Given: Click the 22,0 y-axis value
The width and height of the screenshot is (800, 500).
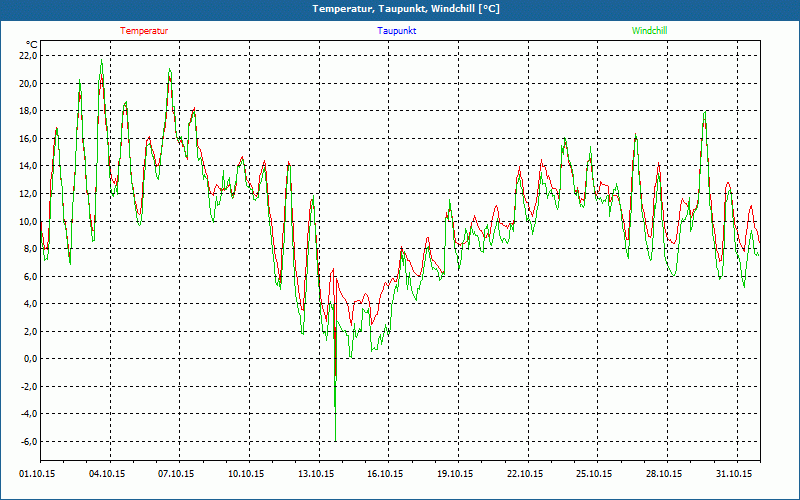Looking at the screenshot, I should 29,56.
